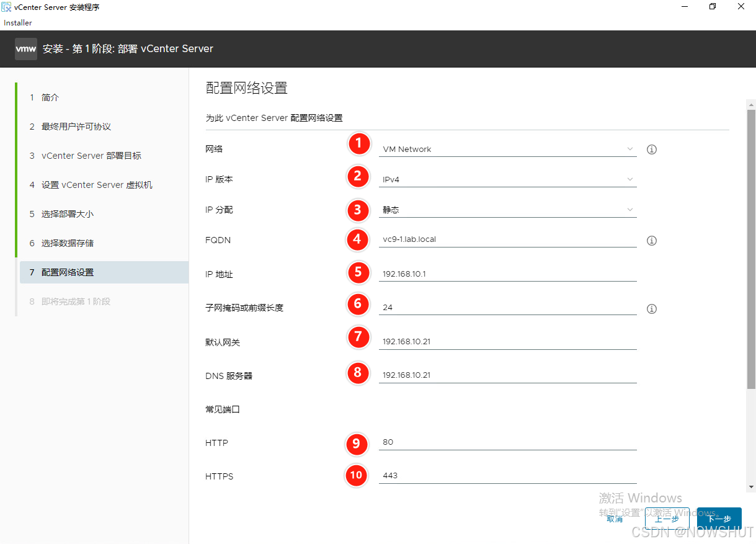Viewport: 756px width, 544px height.
Task: Go to step 6 选择数据存储
Action: pos(104,243)
